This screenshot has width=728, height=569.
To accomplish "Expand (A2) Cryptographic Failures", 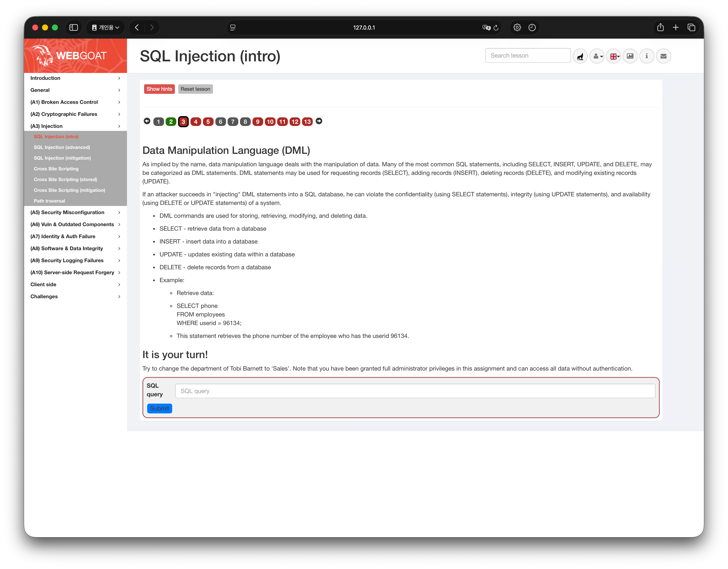I will pos(75,114).
